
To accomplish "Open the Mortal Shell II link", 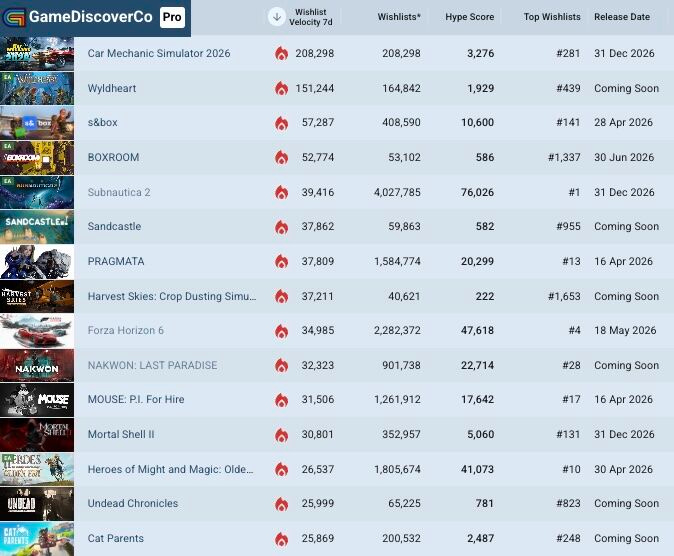I will pyautogui.click(x=121, y=434).
